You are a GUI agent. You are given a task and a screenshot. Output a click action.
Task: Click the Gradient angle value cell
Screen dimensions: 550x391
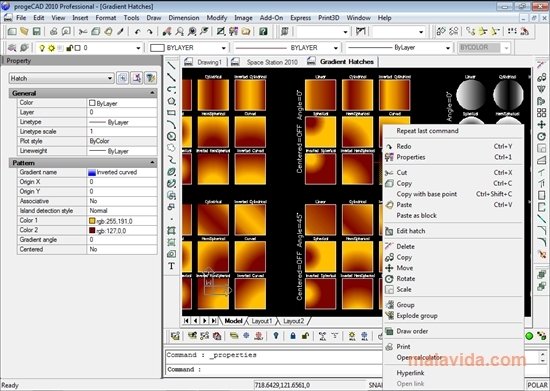click(122, 240)
